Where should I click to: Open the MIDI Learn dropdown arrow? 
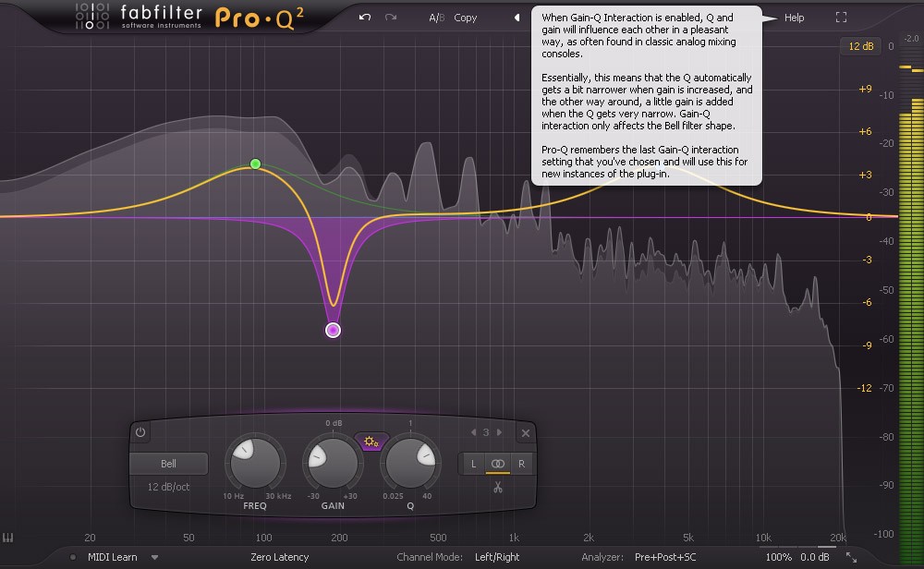click(x=154, y=557)
